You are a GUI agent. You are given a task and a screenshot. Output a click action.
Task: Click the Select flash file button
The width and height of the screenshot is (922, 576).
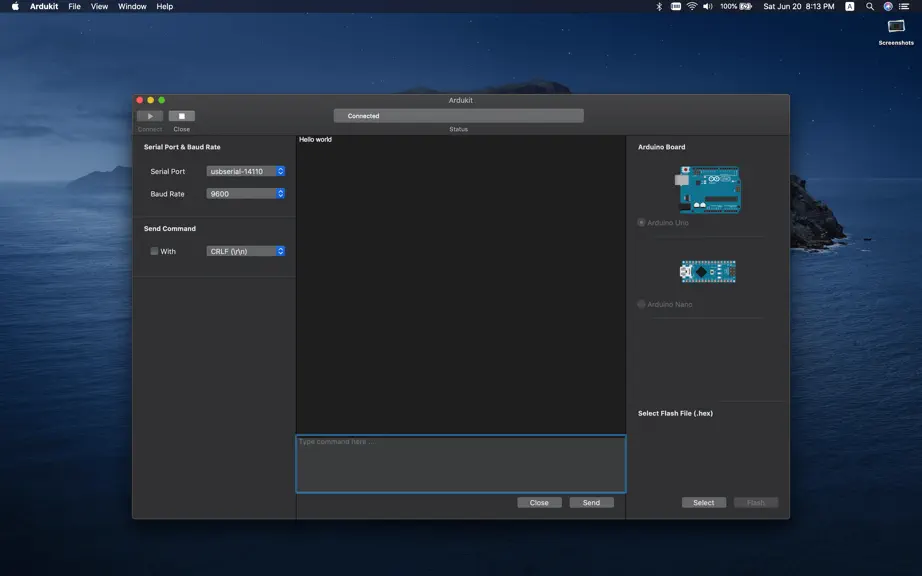tap(704, 503)
